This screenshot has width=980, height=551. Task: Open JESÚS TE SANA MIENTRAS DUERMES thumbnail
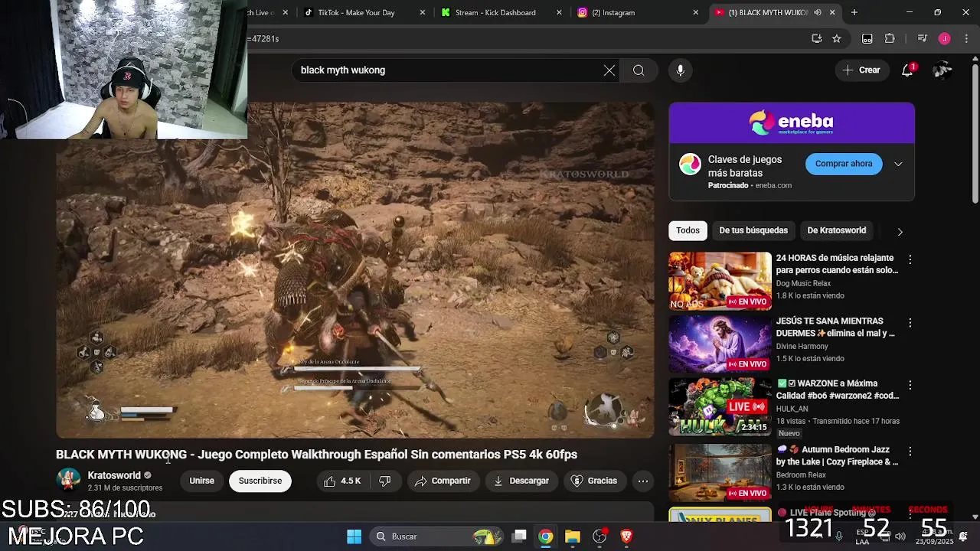720,344
